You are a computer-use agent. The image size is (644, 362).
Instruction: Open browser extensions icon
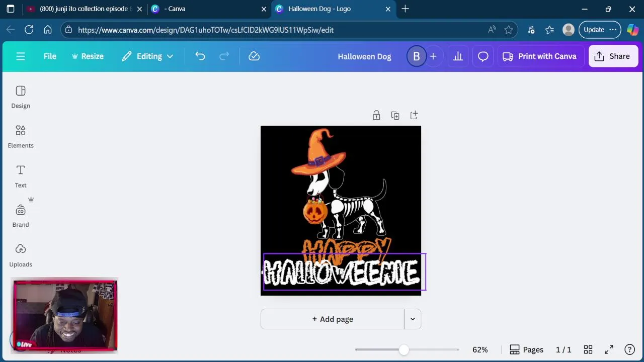click(x=531, y=30)
